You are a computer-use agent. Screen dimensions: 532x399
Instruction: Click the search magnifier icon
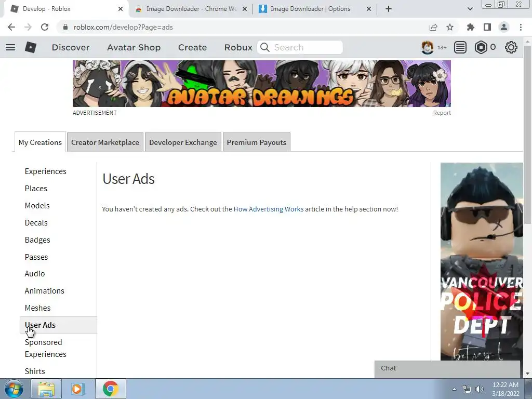(x=265, y=47)
